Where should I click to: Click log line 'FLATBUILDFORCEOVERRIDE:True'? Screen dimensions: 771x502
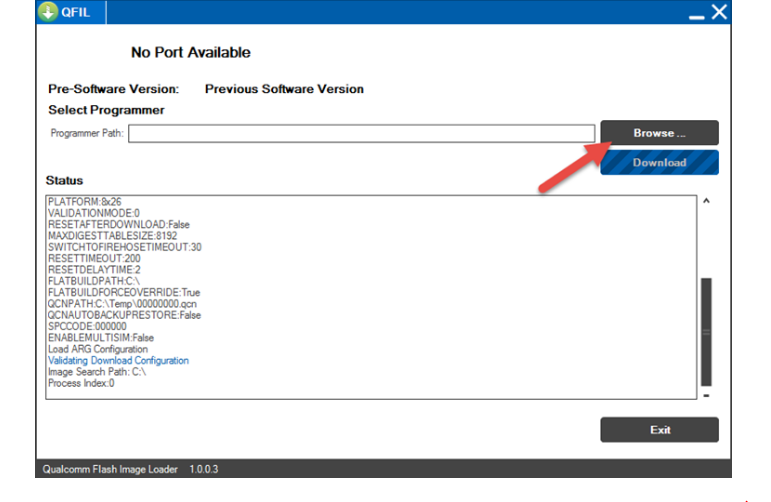[x=124, y=292]
